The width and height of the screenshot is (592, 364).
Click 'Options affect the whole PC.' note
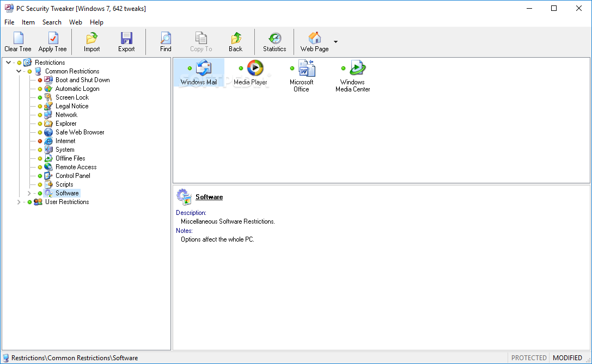(x=217, y=239)
